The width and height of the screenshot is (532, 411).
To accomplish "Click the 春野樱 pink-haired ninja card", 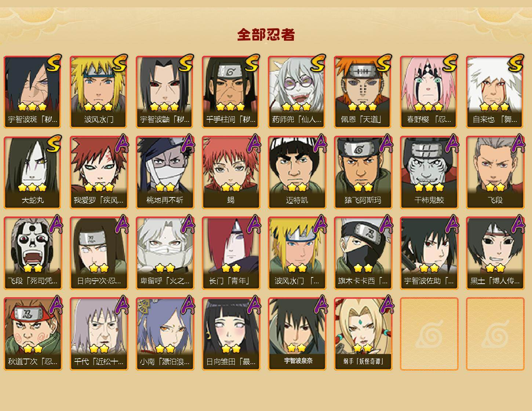I will pos(429,92).
